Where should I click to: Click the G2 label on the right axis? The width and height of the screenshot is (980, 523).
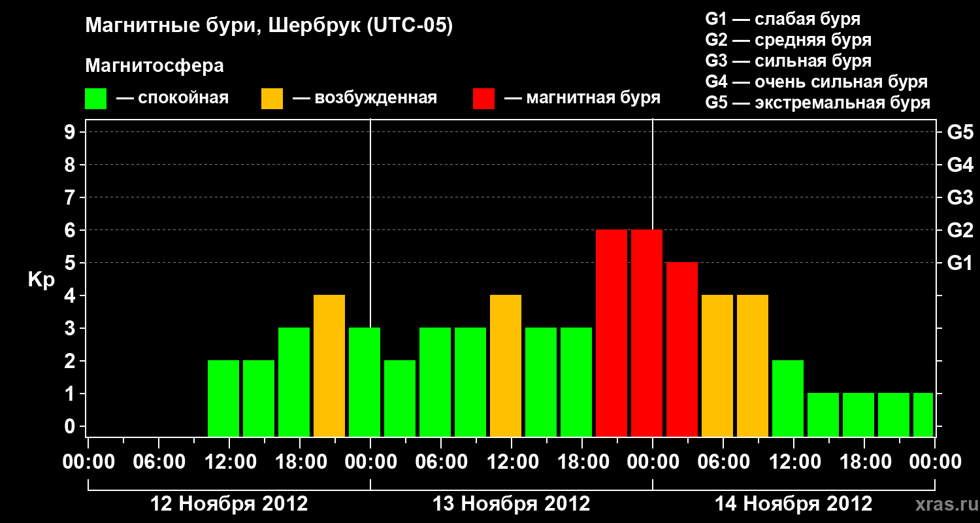[960, 230]
